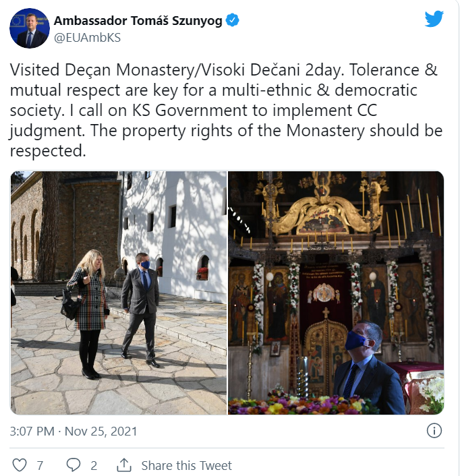The image size is (460, 476).
Task: Click the share arrow icon
Action: click(x=124, y=465)
